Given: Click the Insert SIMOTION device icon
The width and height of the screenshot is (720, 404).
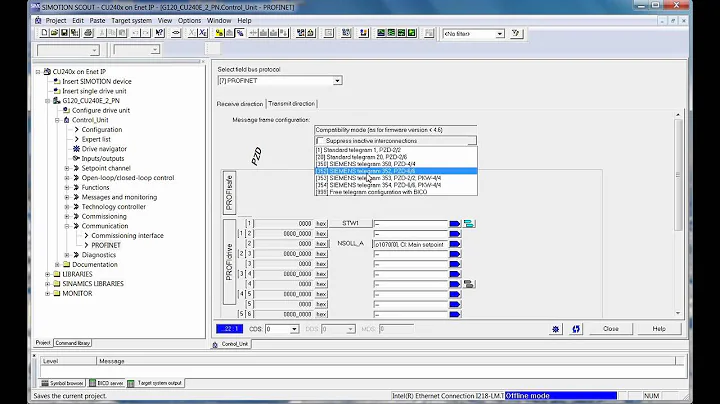Looking at the screenshot, I should click(x=57, y=81).
